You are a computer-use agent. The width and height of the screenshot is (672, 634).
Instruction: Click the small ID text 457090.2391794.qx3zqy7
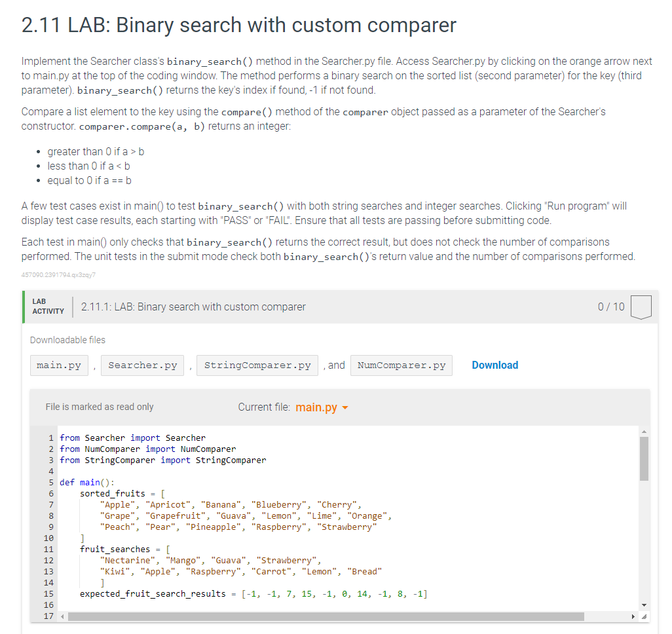(x=59, y=275)
